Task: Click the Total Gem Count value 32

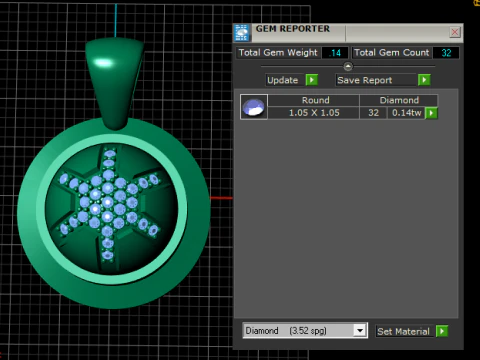Action: (x=446, y=53)
